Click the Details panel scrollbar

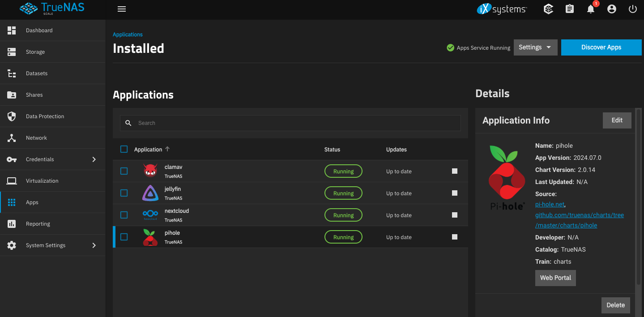[639, 197]
